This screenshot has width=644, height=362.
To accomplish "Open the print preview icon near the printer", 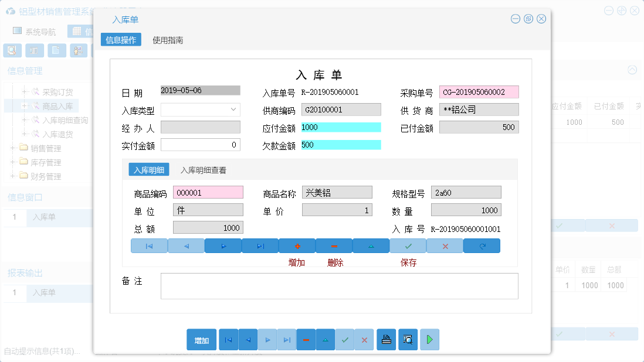I will coord(407,340).
